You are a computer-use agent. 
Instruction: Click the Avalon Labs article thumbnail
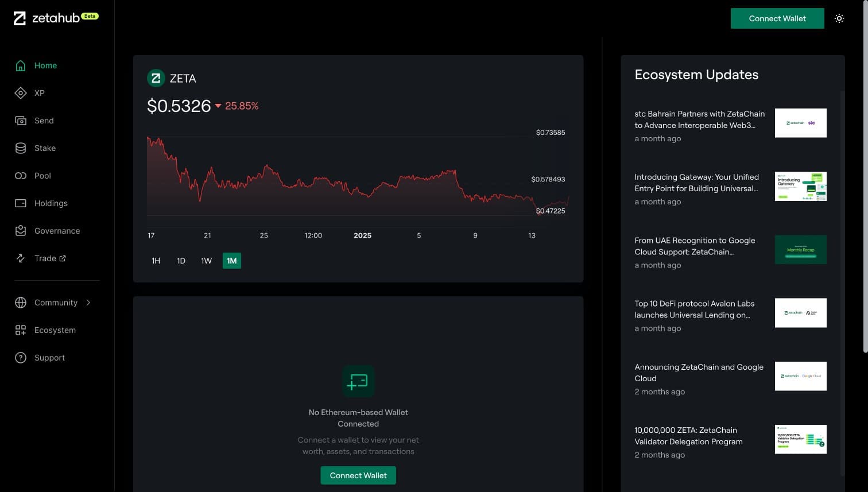pos(801,313)
